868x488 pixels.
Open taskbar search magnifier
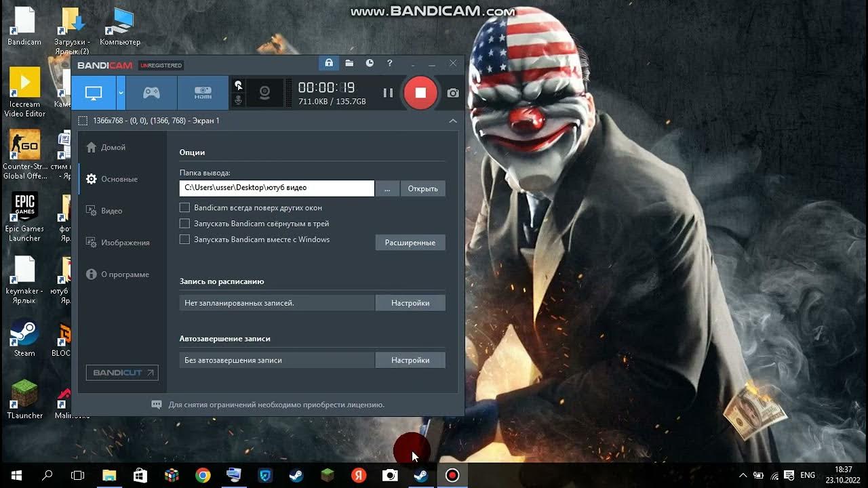47,475
